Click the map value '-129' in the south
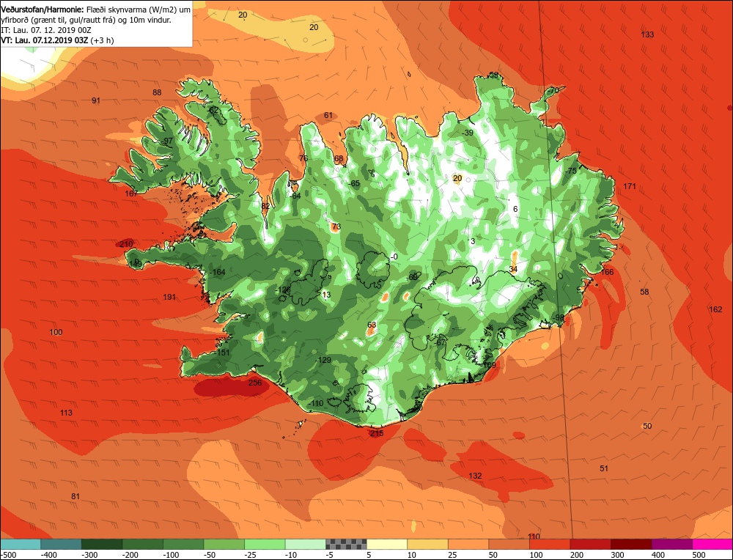Image resolution: width=733 pixels, height=560 pixels. 323,360
